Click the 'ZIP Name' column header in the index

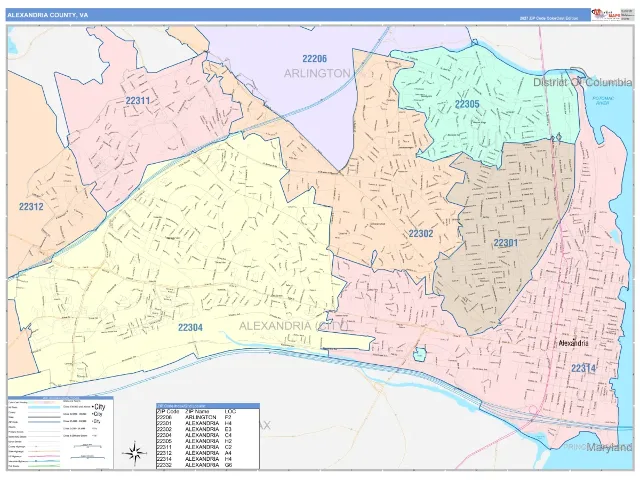click(197, 411)
